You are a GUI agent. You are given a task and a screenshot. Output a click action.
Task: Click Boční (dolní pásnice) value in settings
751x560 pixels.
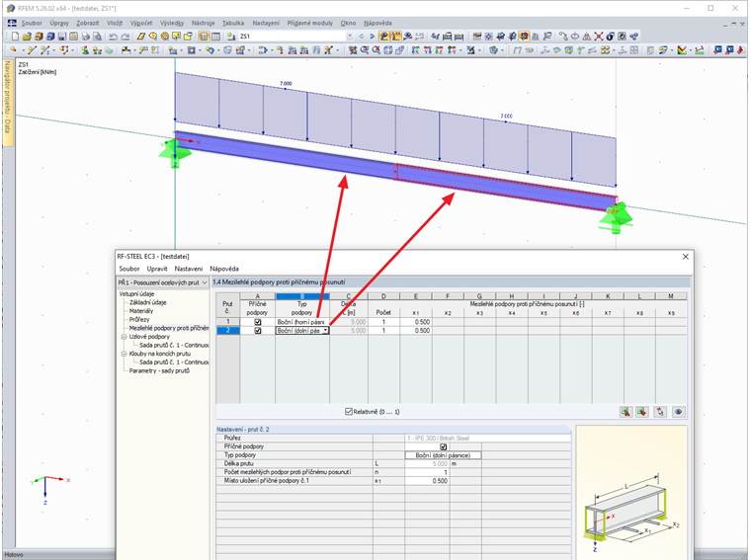point(443,455)
